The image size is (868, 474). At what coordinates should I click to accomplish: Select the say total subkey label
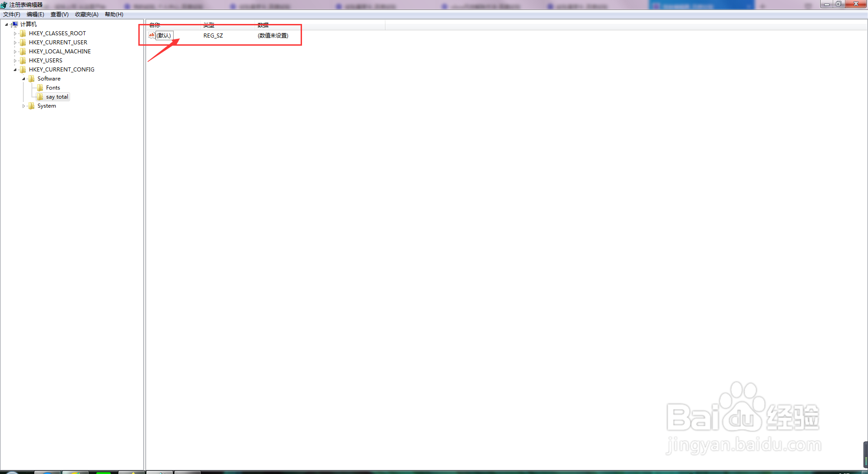point(57,97)
